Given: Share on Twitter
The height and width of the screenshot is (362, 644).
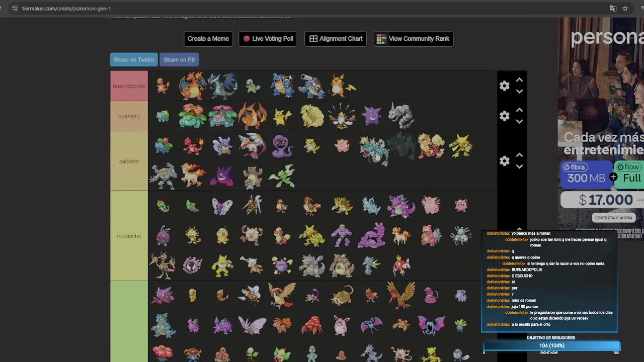Looking at the screenshot, I should (x=134, y=59).
